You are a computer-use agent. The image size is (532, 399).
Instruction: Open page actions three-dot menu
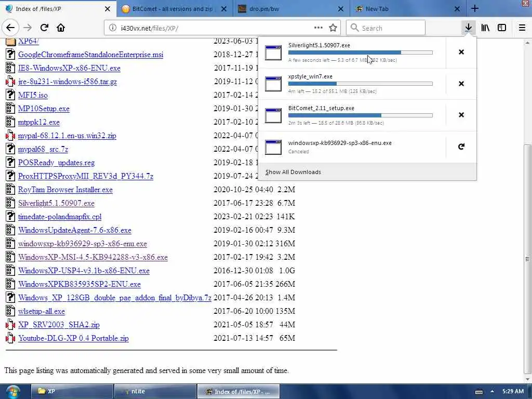[318, 28]
